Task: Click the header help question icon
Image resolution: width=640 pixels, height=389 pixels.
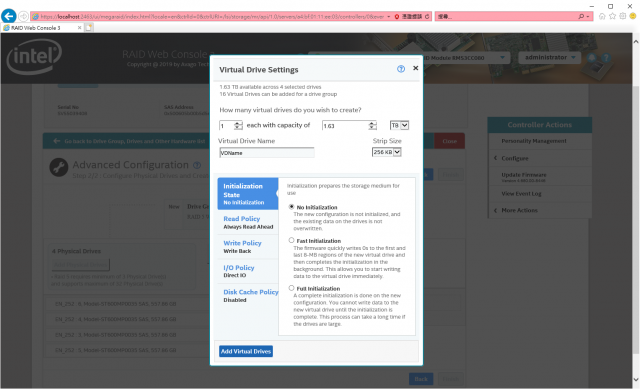Action: pyautogui.click(x=606, y=58)
